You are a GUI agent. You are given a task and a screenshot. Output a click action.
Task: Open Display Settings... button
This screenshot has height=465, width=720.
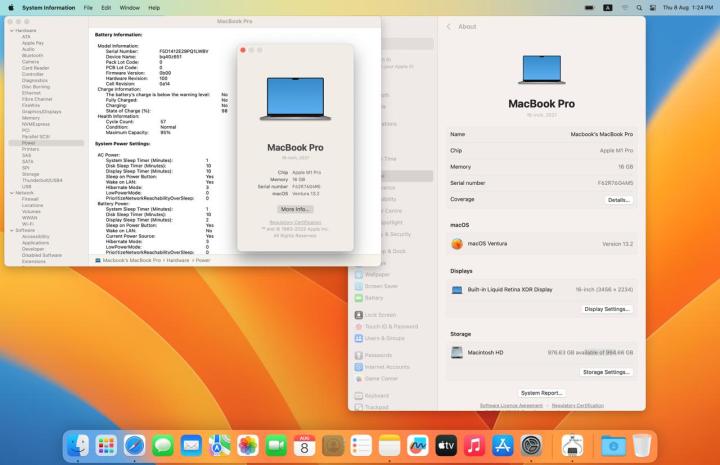click(x=606, y=309)
